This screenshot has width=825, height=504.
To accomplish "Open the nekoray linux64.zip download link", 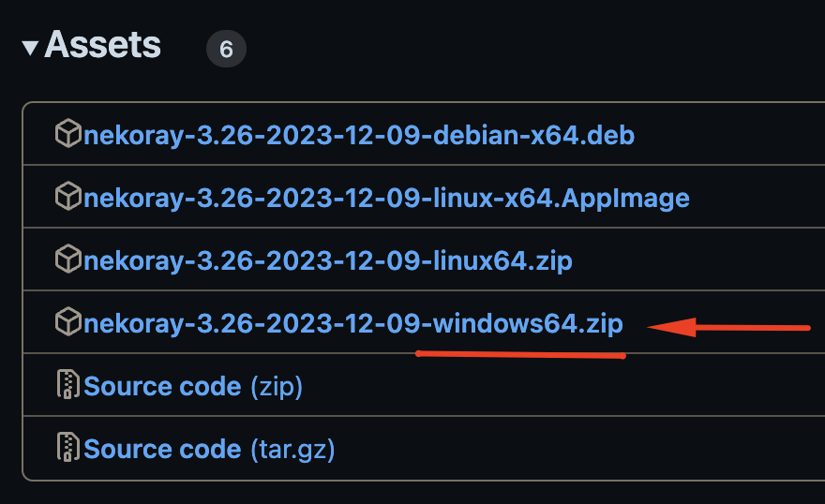I will (328, 260).
